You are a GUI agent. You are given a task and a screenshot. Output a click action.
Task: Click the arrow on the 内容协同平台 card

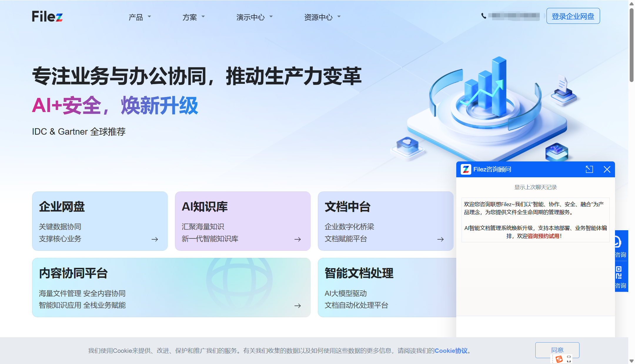point(297,305)
